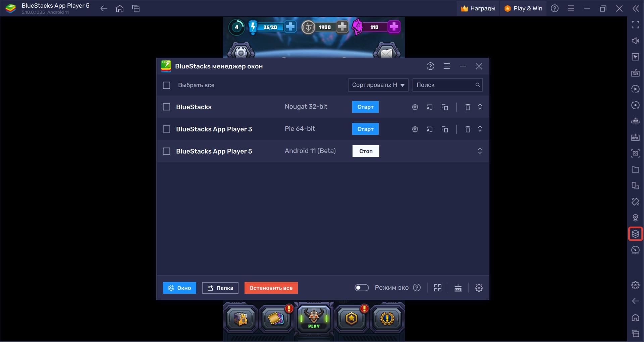This screenshot has height=342, width=644.
Task: Select the BlueStacks Nougat instance checkbox
Action: 167,107
